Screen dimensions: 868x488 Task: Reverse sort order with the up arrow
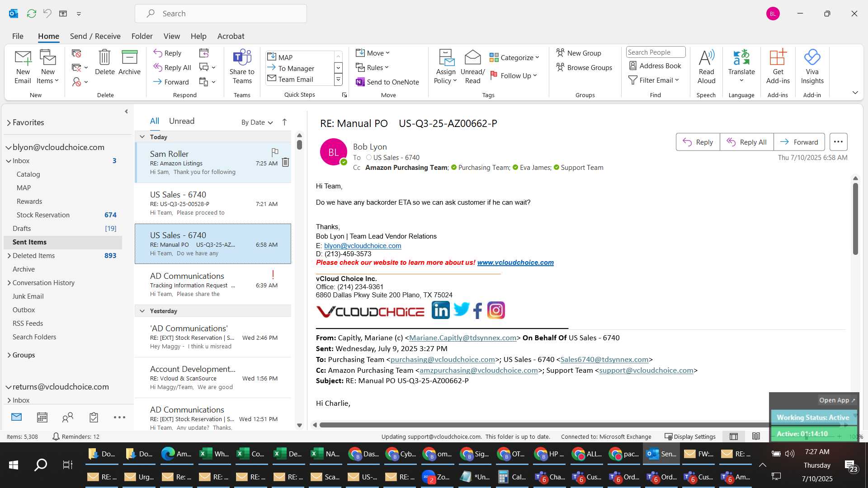pyautogui.click(x=284, y=122)
